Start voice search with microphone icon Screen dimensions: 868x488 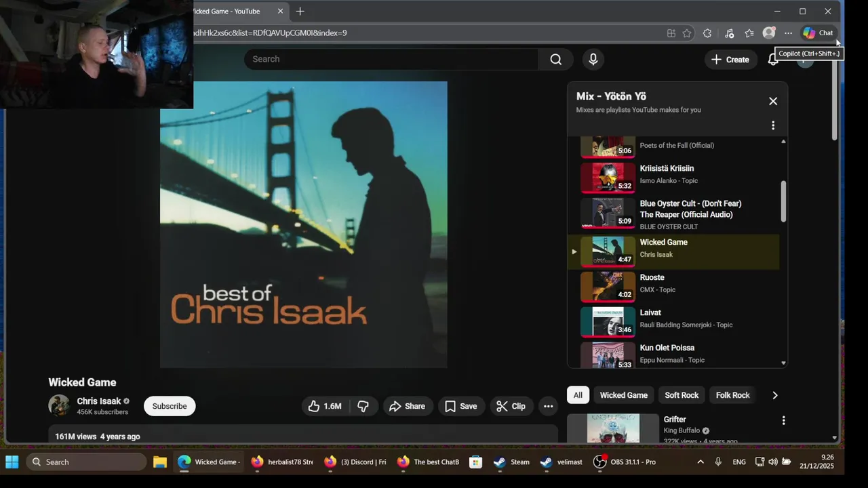[x=593, y=59]
